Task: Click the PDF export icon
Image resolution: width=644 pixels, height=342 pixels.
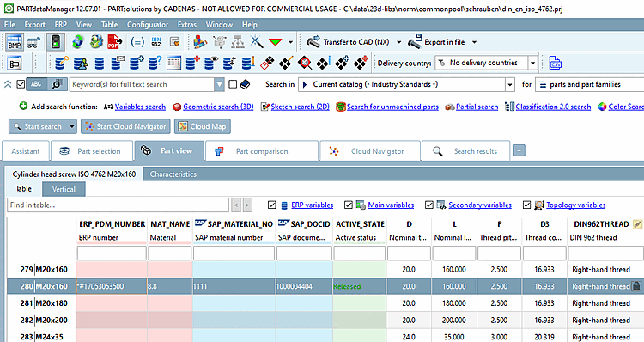Action: (x=114, y=42)
